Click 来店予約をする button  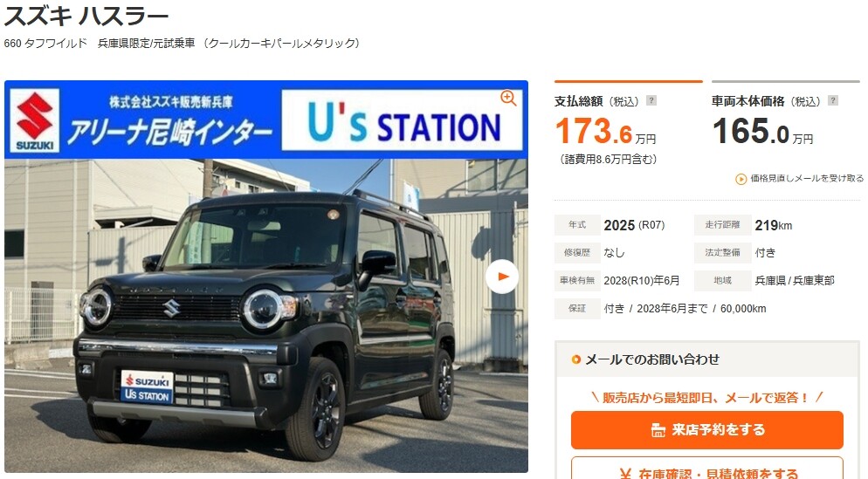coord(707,430)
